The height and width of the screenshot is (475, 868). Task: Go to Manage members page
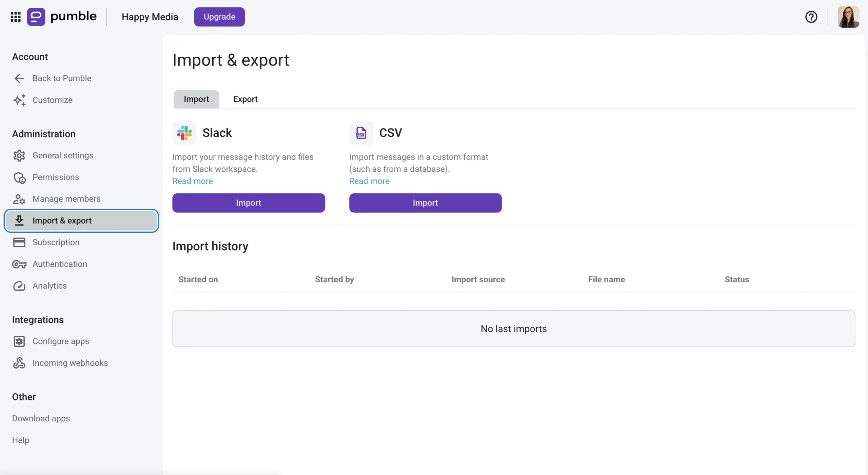(x=66, y=199)
